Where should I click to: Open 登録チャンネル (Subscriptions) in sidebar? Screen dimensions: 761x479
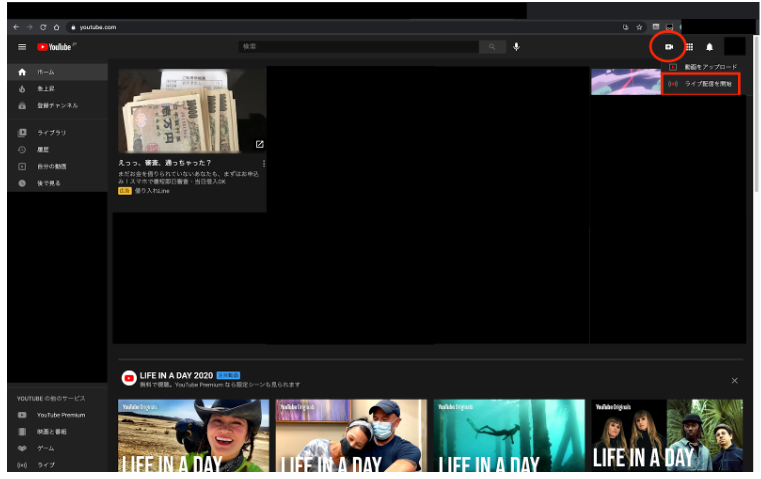coord(57,105)
